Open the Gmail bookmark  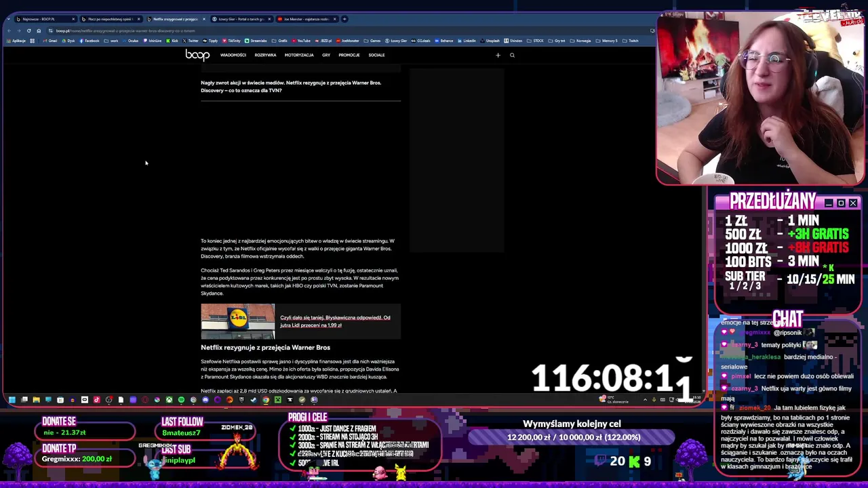[x=50, y=41]
